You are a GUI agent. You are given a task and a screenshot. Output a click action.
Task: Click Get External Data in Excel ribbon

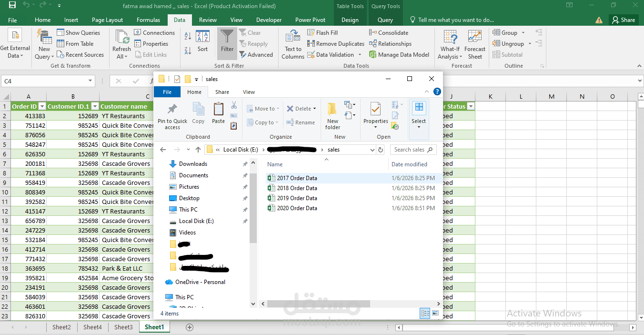(x=15, y=44)
